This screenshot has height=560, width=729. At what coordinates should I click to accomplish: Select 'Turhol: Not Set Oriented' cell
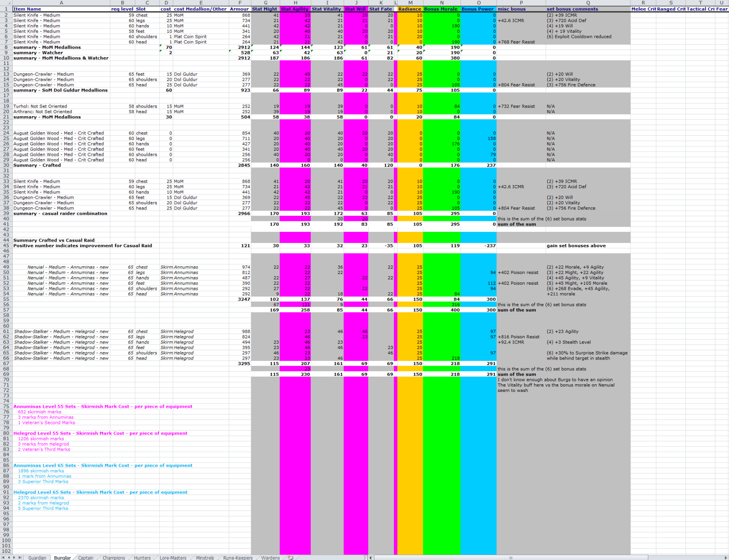tap(61, 106)
